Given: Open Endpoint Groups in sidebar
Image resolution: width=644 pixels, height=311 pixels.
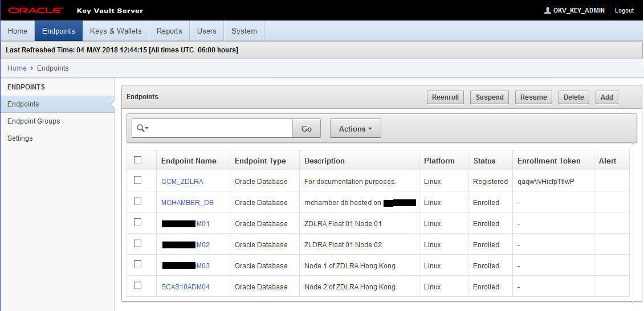Looking at the screenshot, I should 34,121.
